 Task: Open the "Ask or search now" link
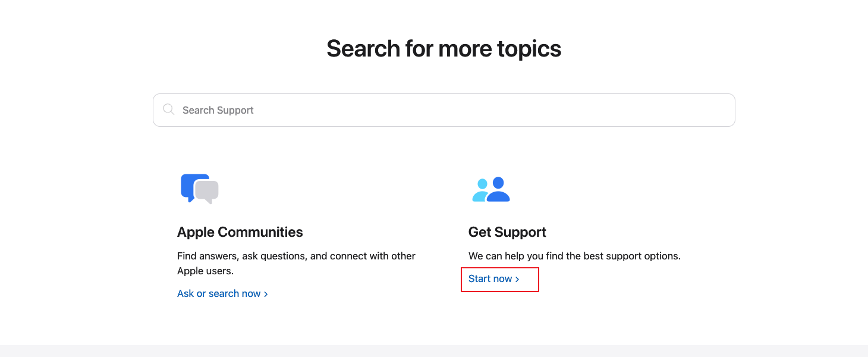[219, 293]
